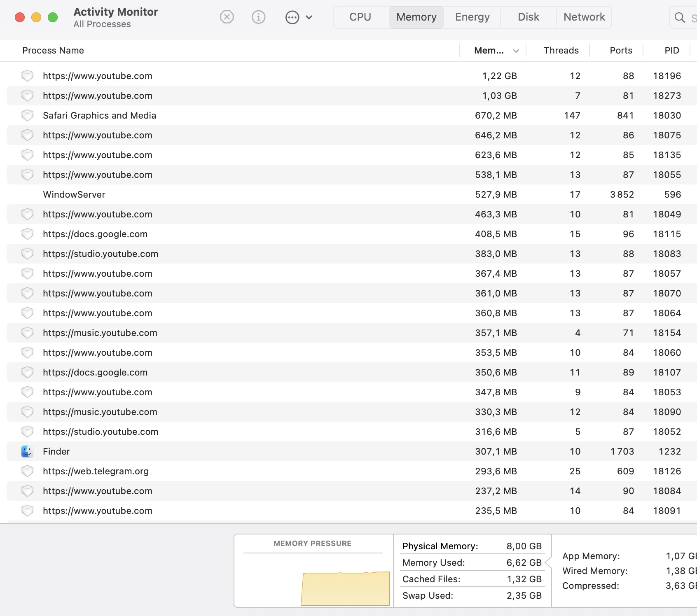697x616 pixels.
Task: Click shield icon for PID 18107 row
Action: click(x=27, y=372)
